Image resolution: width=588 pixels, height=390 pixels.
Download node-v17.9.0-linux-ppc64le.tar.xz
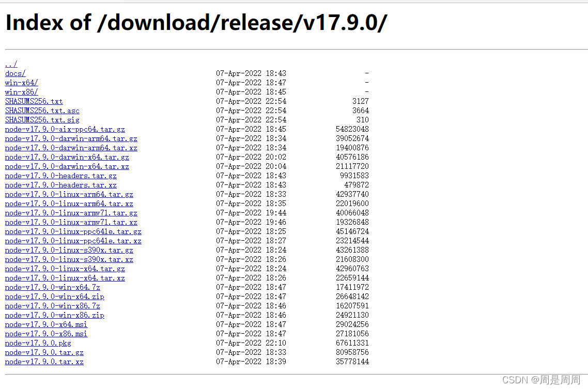pyautogui.click(x=73, y=241)
